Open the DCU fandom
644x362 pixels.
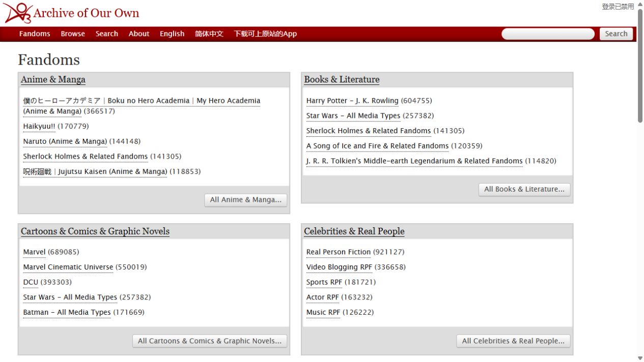pyautogui.click(x=31, y=282)
